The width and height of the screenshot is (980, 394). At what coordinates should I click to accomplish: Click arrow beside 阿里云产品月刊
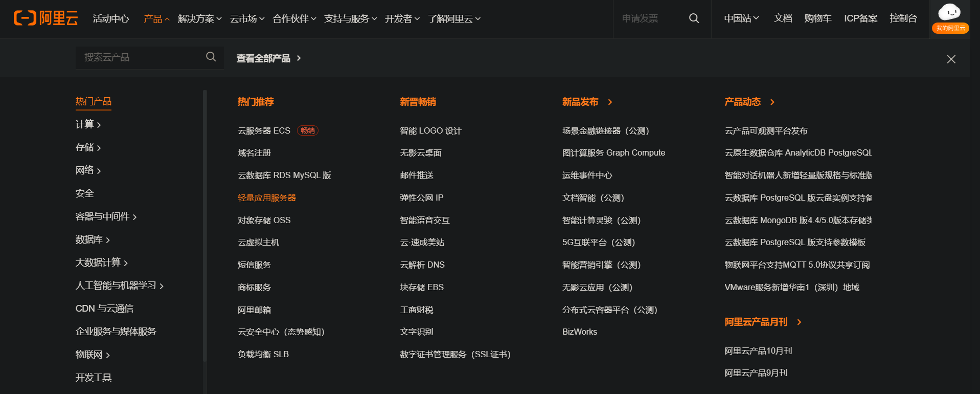point(799,322)
